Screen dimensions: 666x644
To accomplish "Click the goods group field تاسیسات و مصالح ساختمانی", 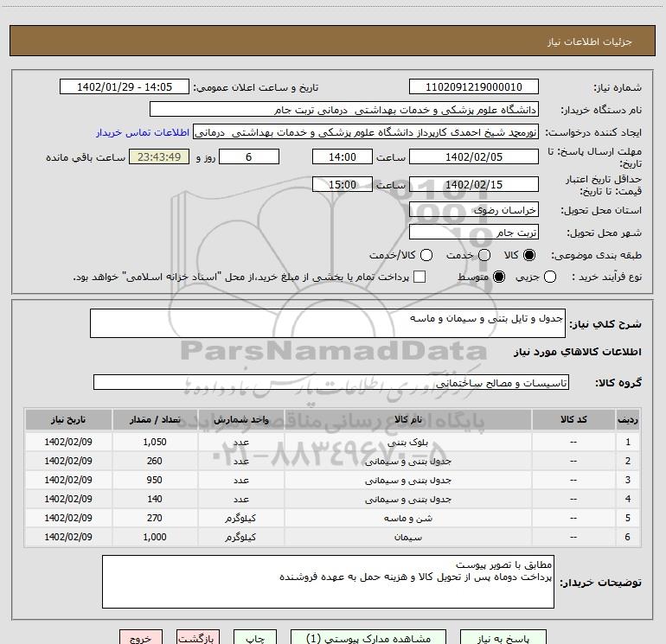I will pyautogui.click(x=331, y=382).
